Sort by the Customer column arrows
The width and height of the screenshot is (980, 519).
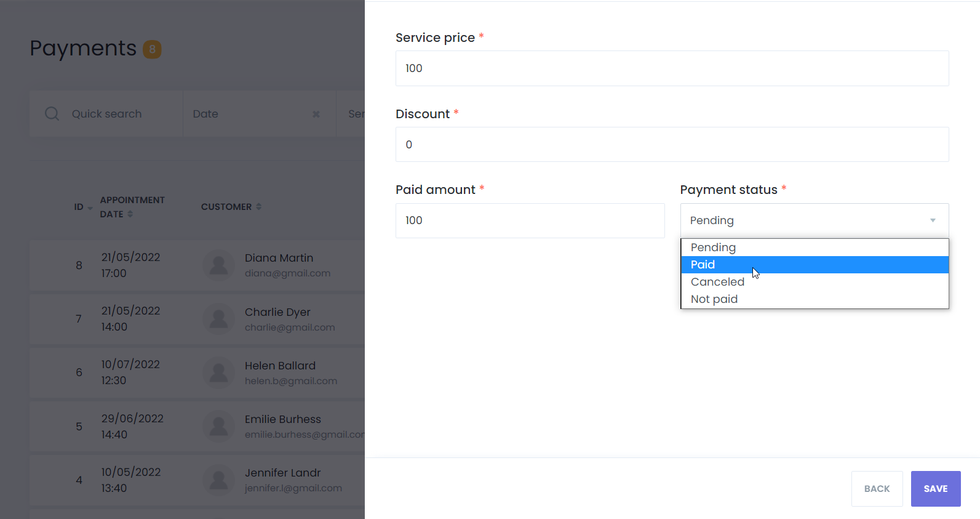[258, 207]
